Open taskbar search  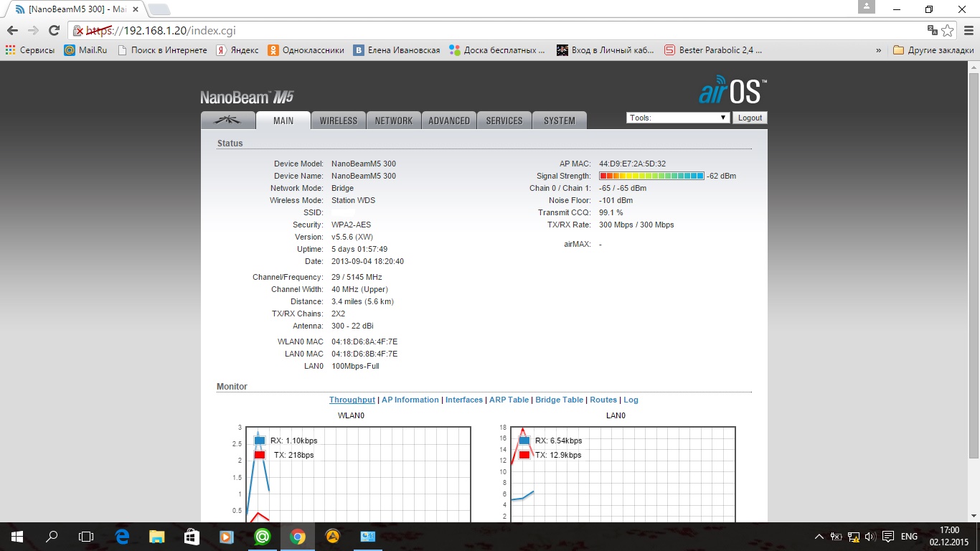pyautogui.click(x=52, y=536)
